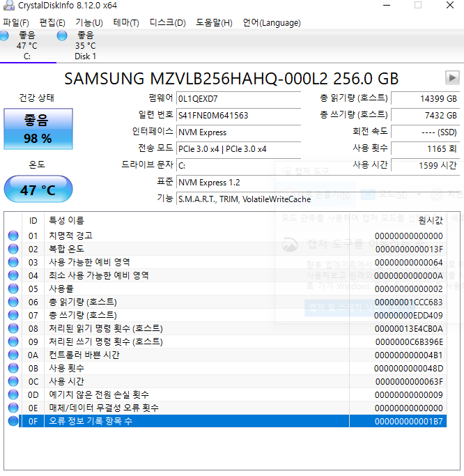
Task: Click raw value 0000000EDD409
Action: (408, 316)
